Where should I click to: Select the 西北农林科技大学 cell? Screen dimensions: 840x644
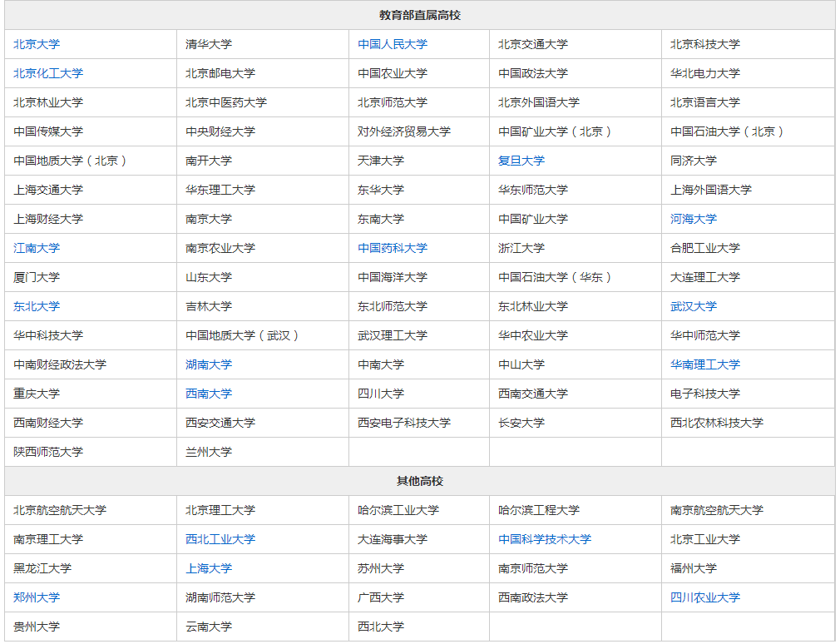pyautogui.click(x=748, y=423)
